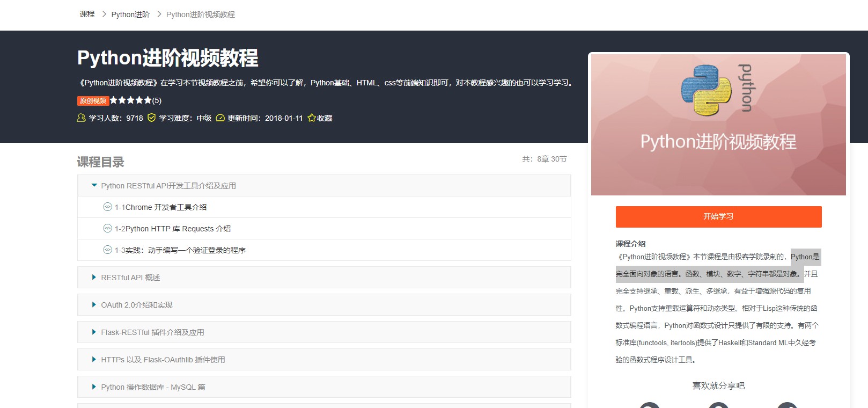Expand the OAuth 2.0介绍和实现 chapter
The width and height of the screenshot is (868, 408).
point(324,305)
